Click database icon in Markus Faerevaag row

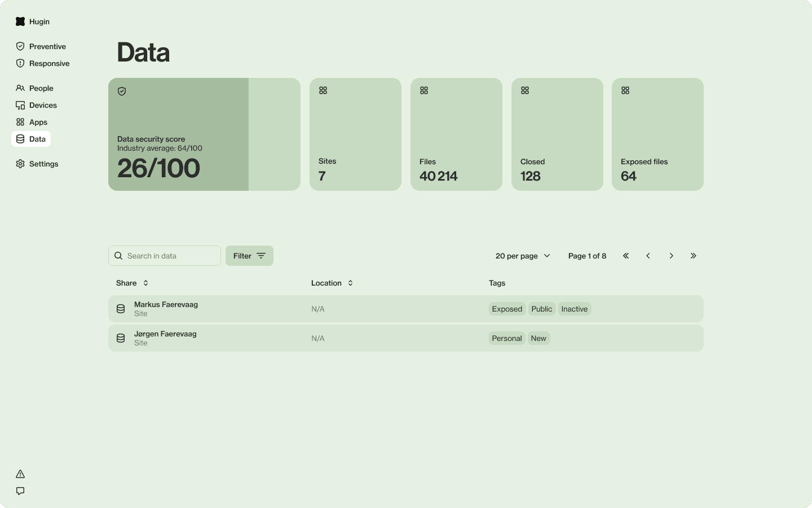click(121, 309)
